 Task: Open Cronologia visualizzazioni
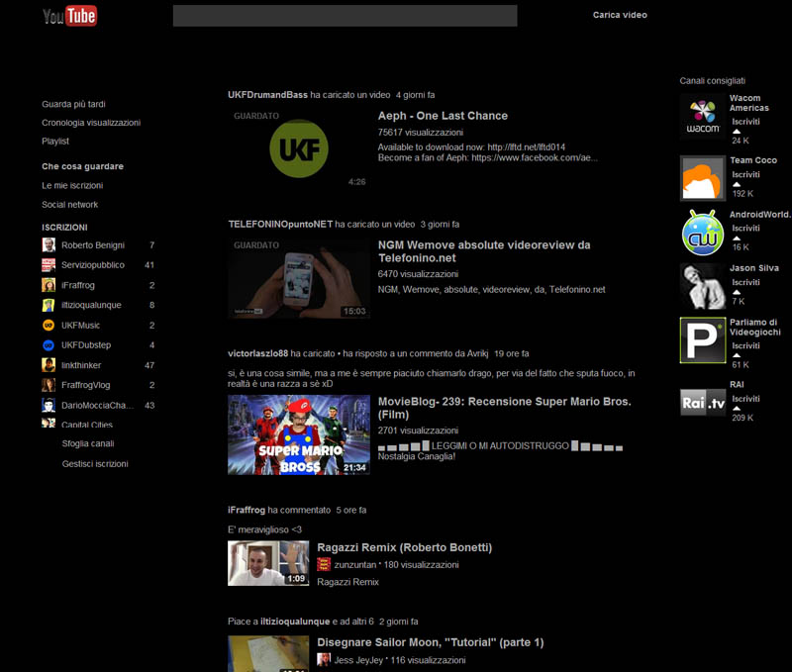(x=91, y=123)
